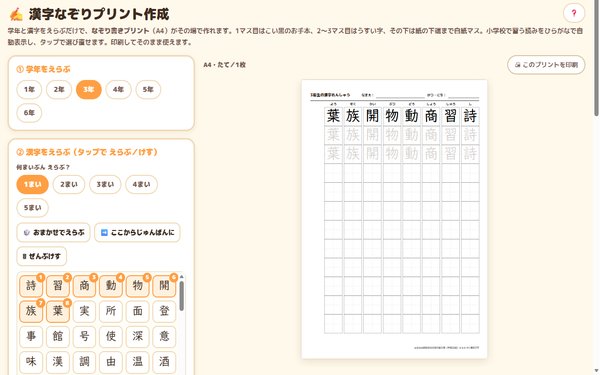This screenshot has height=375, width=600.
Task: Select kanji 酒 tile
Action: [x=164, y=362]
